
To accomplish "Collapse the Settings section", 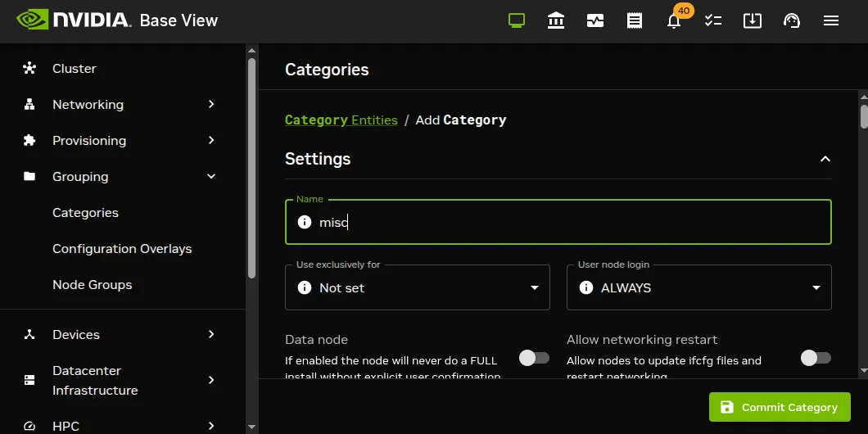I will (x=825, y=159).
